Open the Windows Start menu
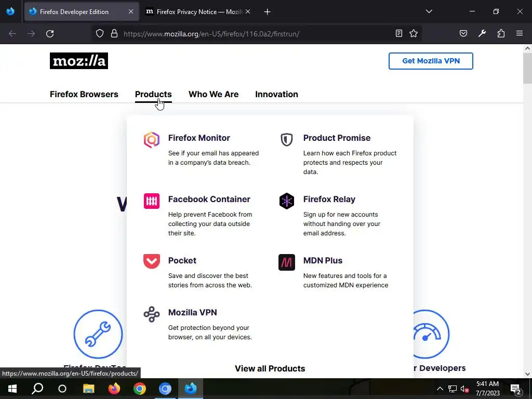This screenshot has width=532, height=399. tap(12, 389)
